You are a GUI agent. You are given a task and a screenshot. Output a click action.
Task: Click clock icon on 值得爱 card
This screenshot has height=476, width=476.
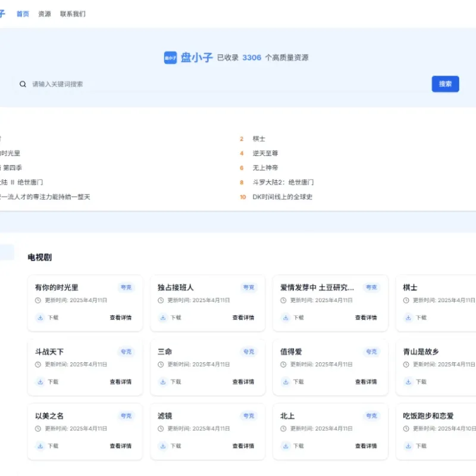[283, 364]
